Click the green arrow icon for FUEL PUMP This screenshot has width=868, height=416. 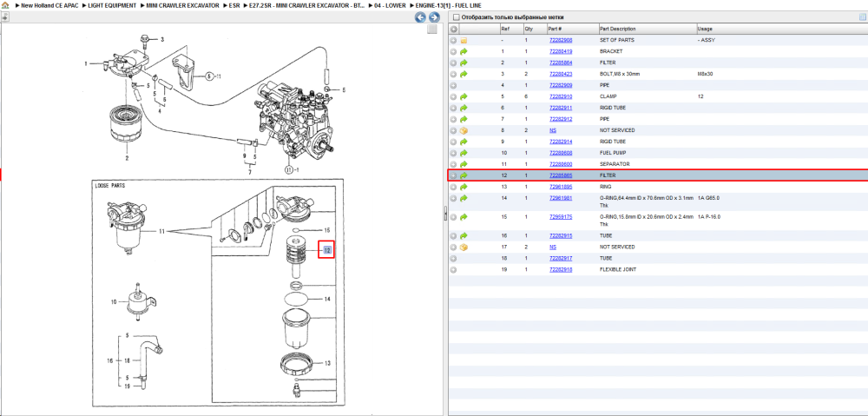[x=464, y=153]
